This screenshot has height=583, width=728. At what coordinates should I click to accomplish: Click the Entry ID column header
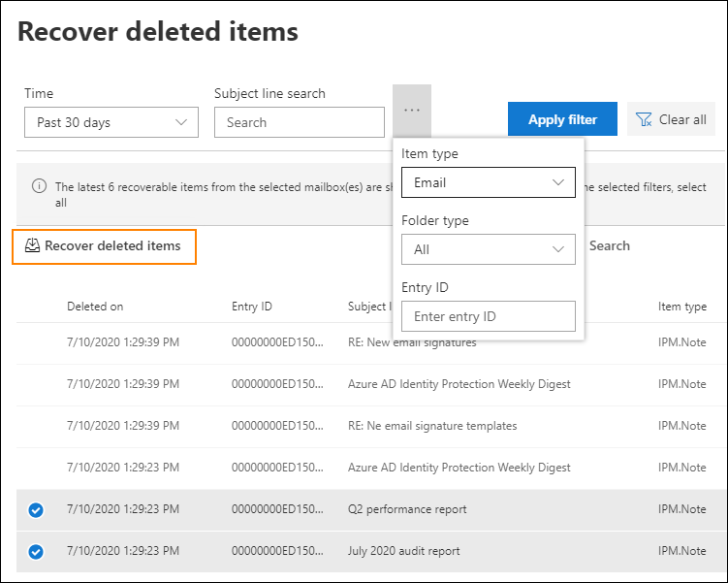coord(252,307)
